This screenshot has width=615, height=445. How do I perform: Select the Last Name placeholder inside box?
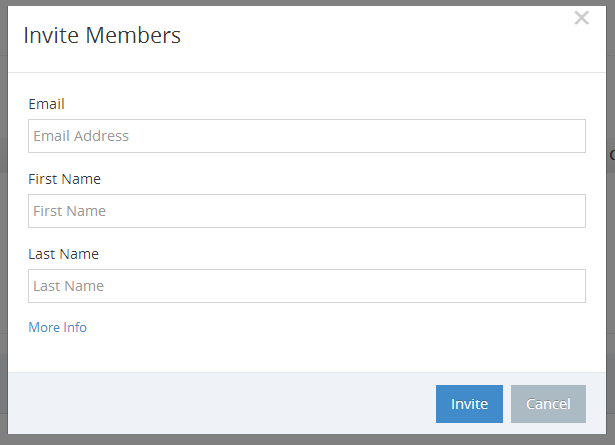pyautogui.click(x=68, y=286)
